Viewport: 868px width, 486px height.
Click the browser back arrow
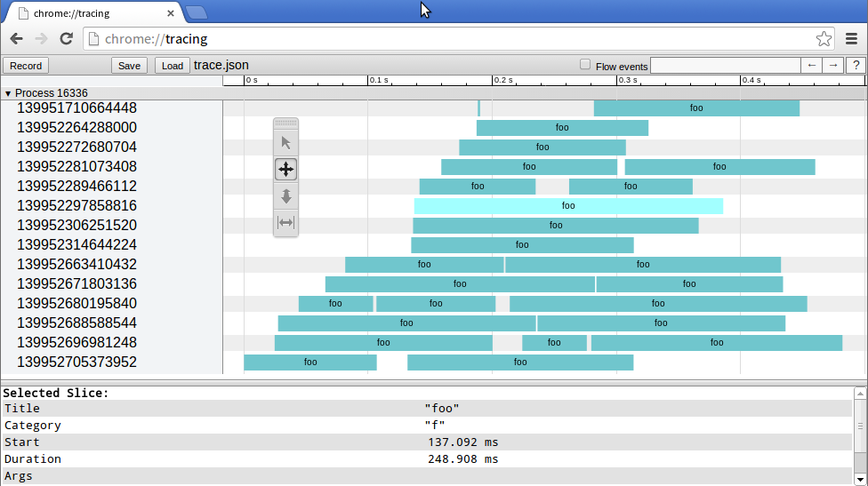pyautogui.click(x=17, y=39)
